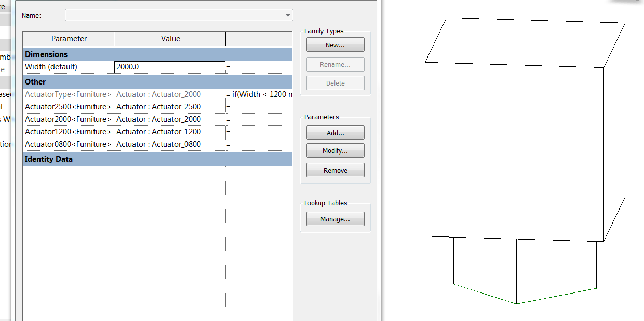Image resolution: width=644 pixels, height=321 pixels.
Task: Click Remove in the Parameters section
Action: point(335,170)
